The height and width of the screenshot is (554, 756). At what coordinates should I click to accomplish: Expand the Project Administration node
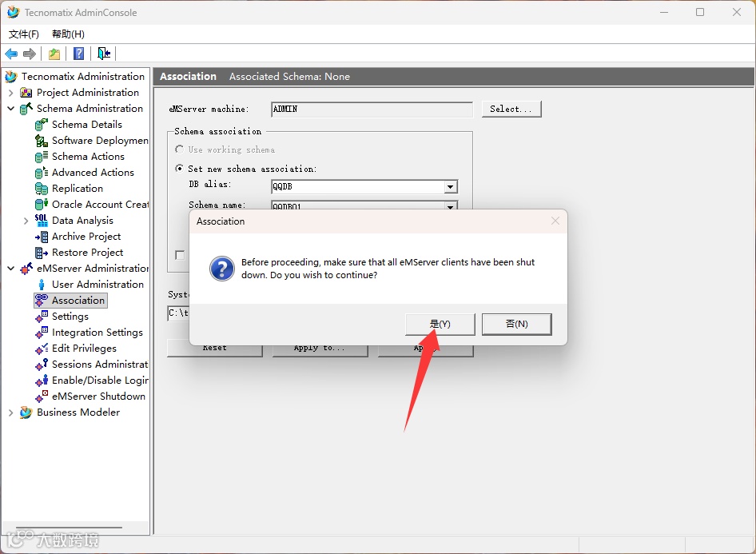(10, 93)
